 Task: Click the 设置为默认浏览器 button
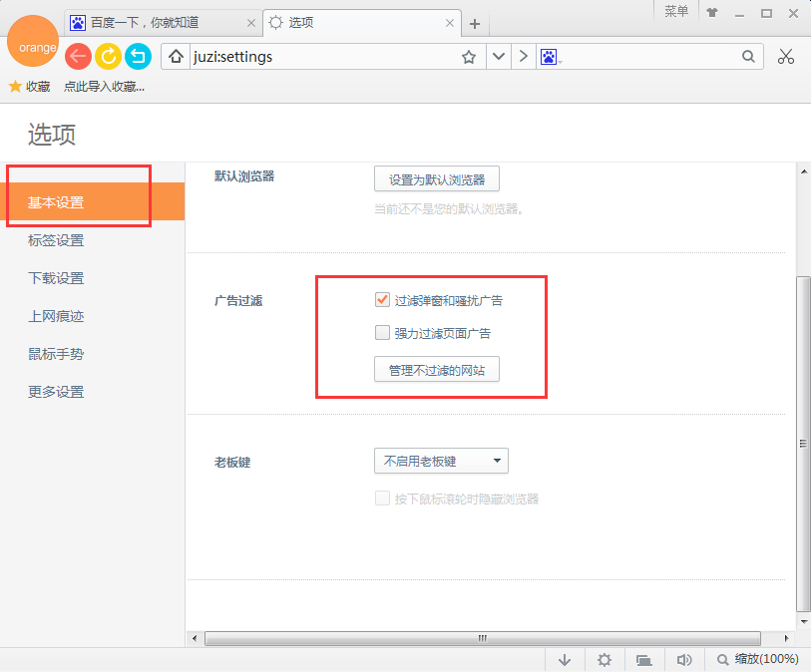(x=436, y=178)
